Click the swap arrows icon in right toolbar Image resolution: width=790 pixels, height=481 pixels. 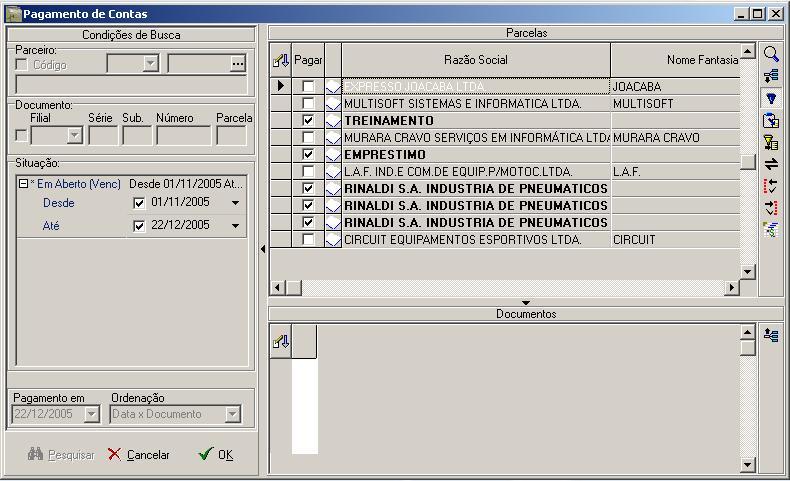point(771,164)
